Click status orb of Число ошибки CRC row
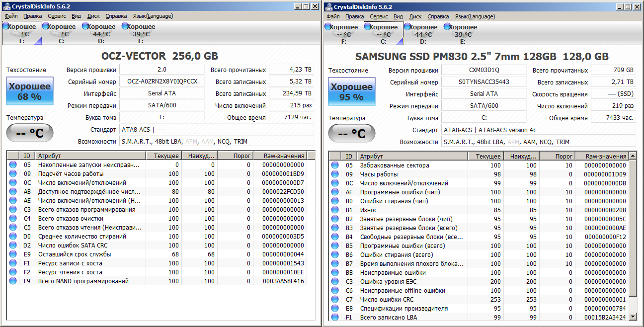The width and height of the screenshot is (644, 327). tap(335, 300)
